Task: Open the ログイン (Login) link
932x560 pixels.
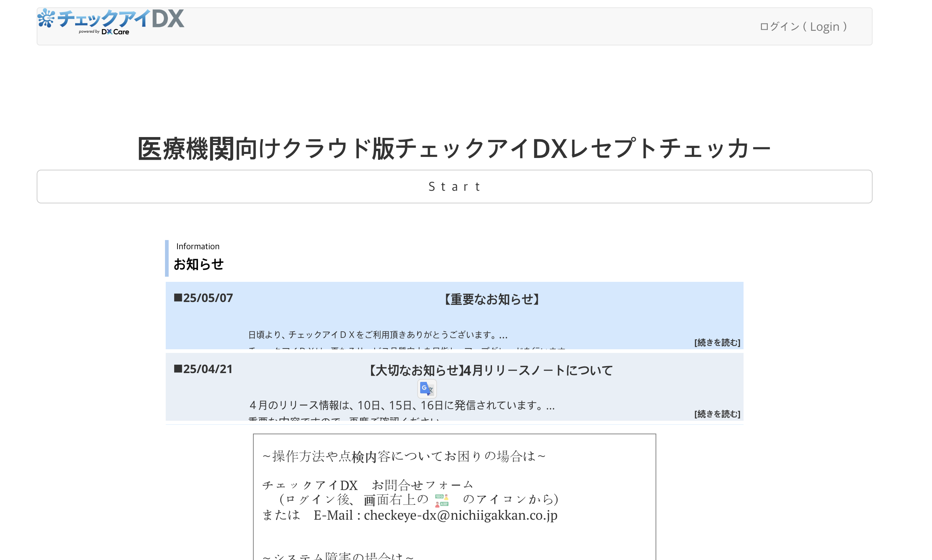Action: 803,26
